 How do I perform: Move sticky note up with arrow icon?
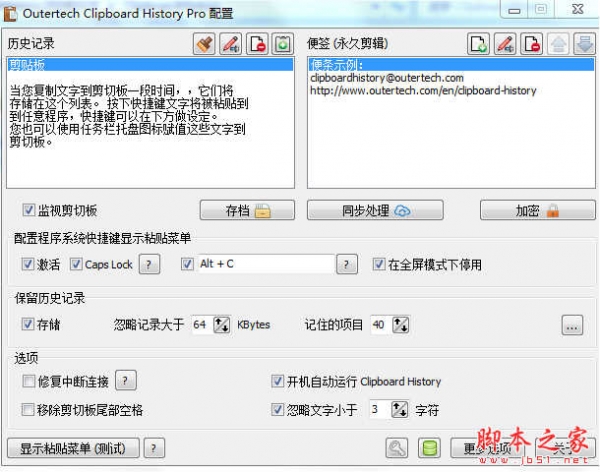558,44
